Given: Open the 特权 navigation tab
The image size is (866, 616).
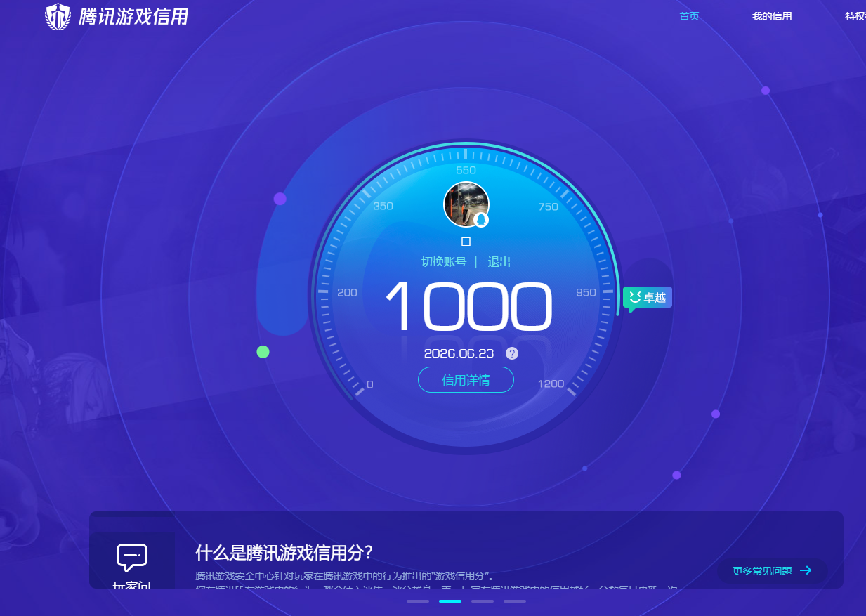Looking at the screenshot, I should click(x=855, y=16).
